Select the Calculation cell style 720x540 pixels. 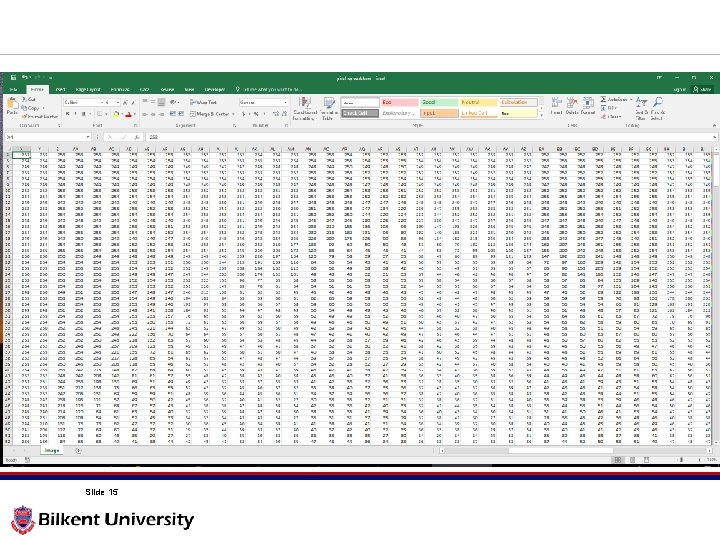pos(518,102)
